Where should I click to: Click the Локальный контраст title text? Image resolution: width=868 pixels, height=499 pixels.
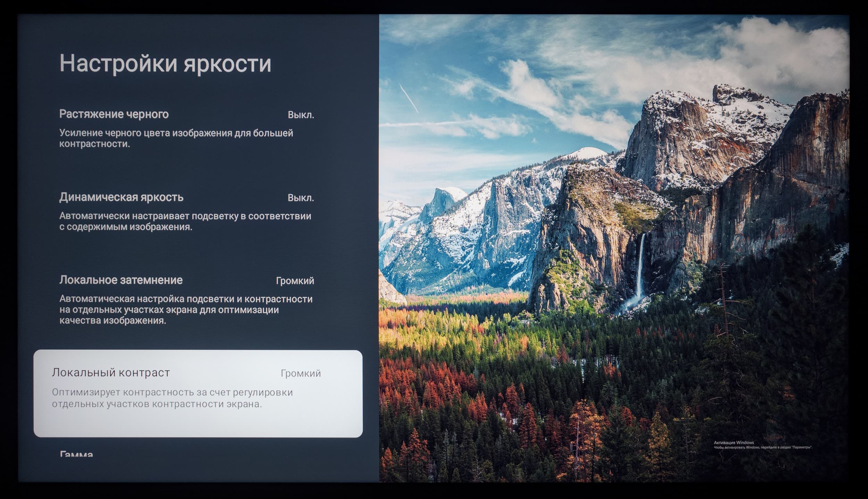[x=111, y=373]
